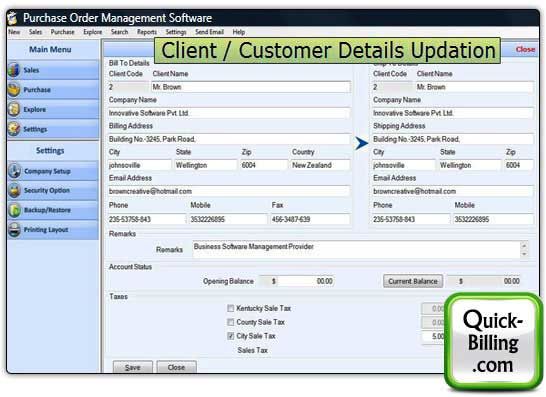The image size is (546, 397).
Task: Open the Reports menu
Action: (147, 32)
